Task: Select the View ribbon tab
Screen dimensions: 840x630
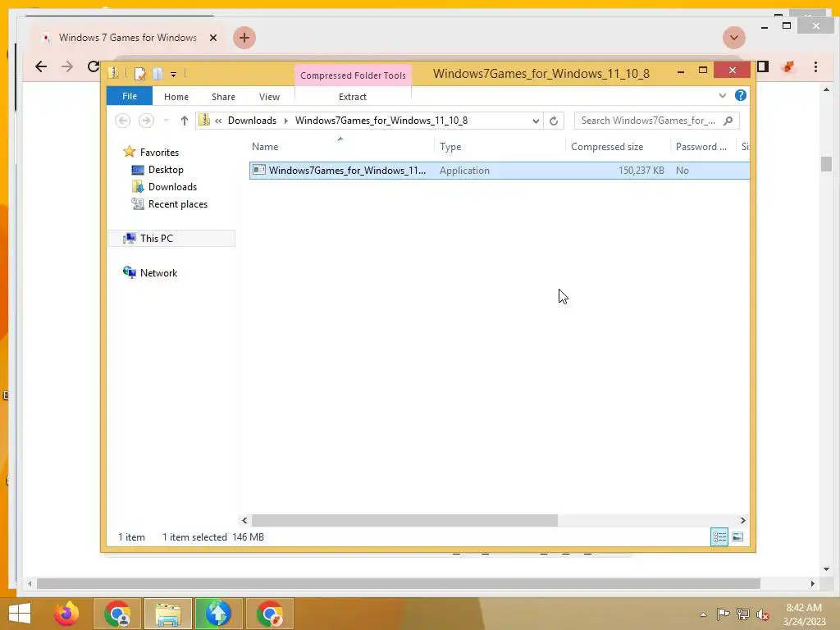Action: point(269,97)
